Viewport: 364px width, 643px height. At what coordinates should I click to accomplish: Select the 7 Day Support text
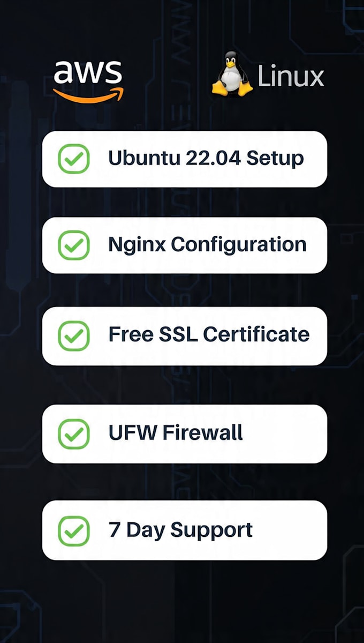[180, 530]
